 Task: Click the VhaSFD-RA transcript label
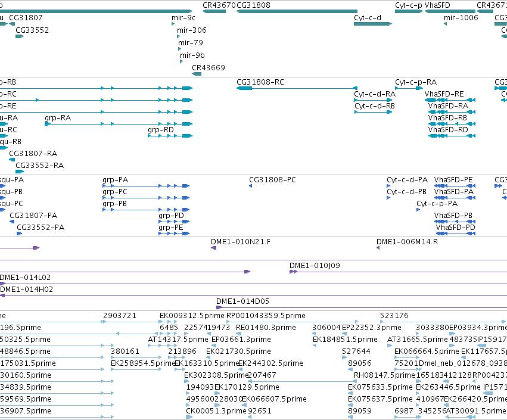tap(448, 106)
